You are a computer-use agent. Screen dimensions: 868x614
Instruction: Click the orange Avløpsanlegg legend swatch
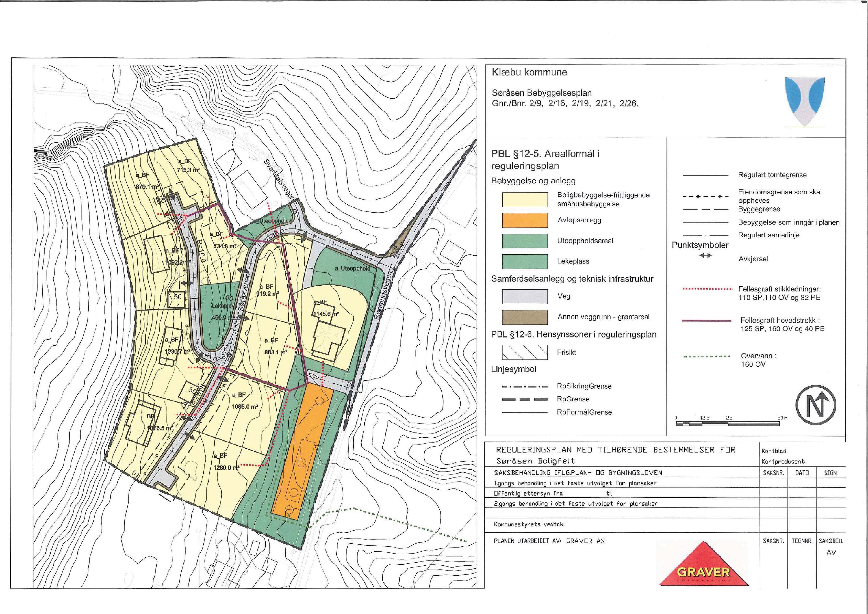pyautogui.click(x=525, y=220)
